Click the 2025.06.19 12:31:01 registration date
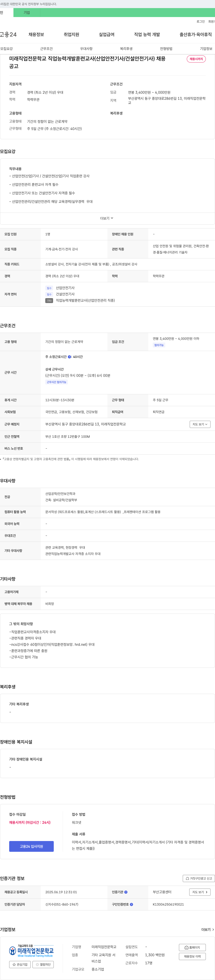 (x=61, y=892)
